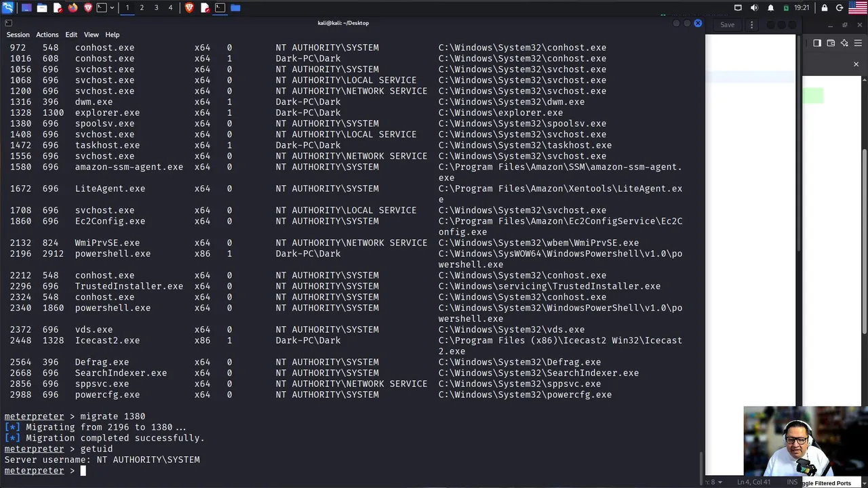Click the 'getuid' command text

[96, 449]
